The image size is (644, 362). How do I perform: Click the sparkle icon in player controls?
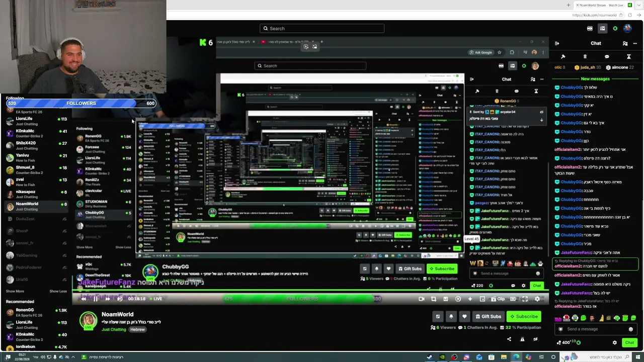click(x=470, y=299)
